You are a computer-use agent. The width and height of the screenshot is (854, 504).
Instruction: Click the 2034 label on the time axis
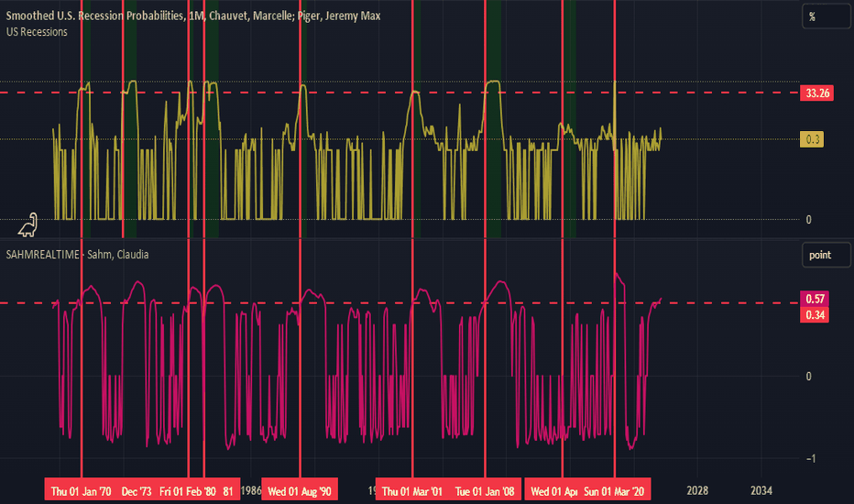click(761, 491)
